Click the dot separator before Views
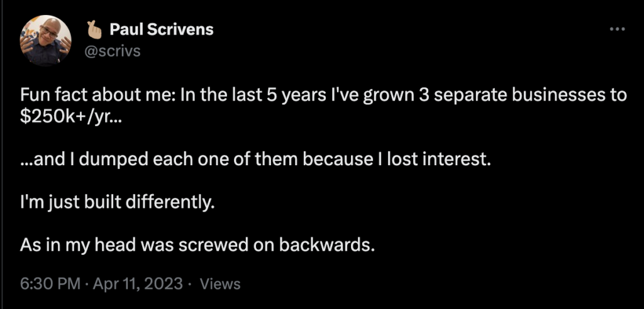The height and width of the screenshot is (309, 644). tap(190, 284)
